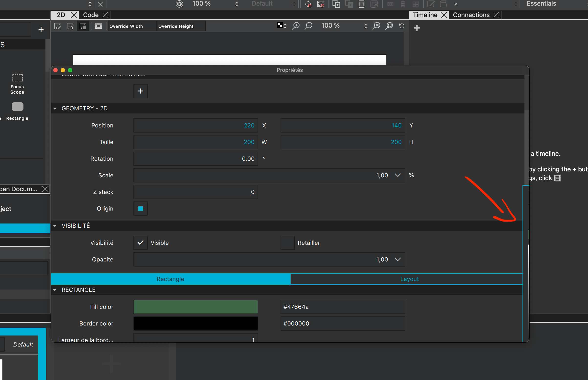
Task: Open the Essentials workspace selector
Action: (x=541, y=4)
